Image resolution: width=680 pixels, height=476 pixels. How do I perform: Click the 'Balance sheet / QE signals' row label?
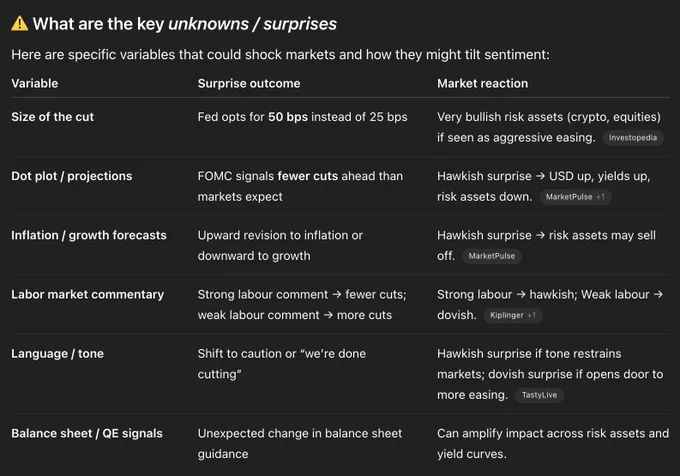[x=87, y=434]
